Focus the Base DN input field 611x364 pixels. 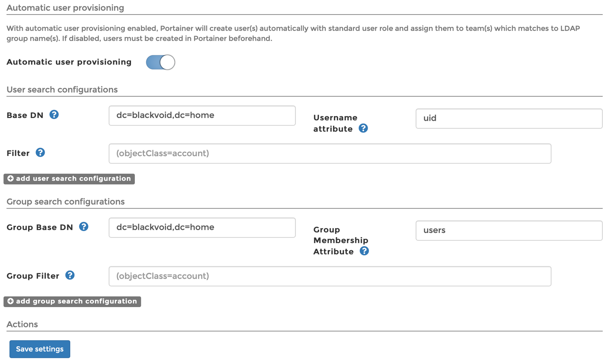(202, 115)
